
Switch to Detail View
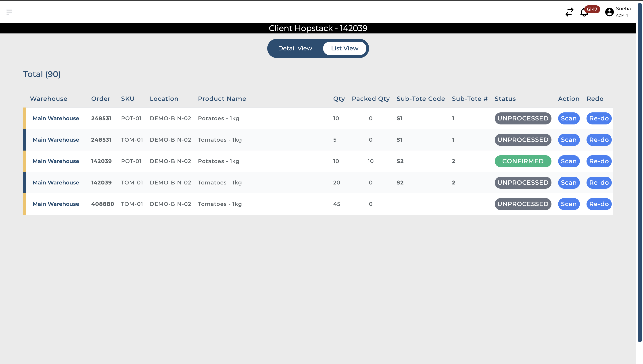pyautogui.click(x=295, y=48)
